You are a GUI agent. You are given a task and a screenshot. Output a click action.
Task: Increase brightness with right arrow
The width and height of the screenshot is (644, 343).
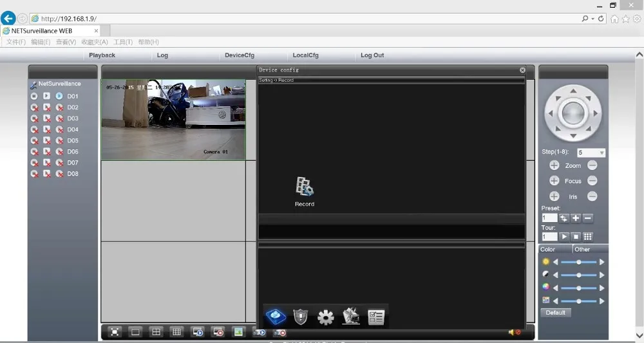pos(601,262)
